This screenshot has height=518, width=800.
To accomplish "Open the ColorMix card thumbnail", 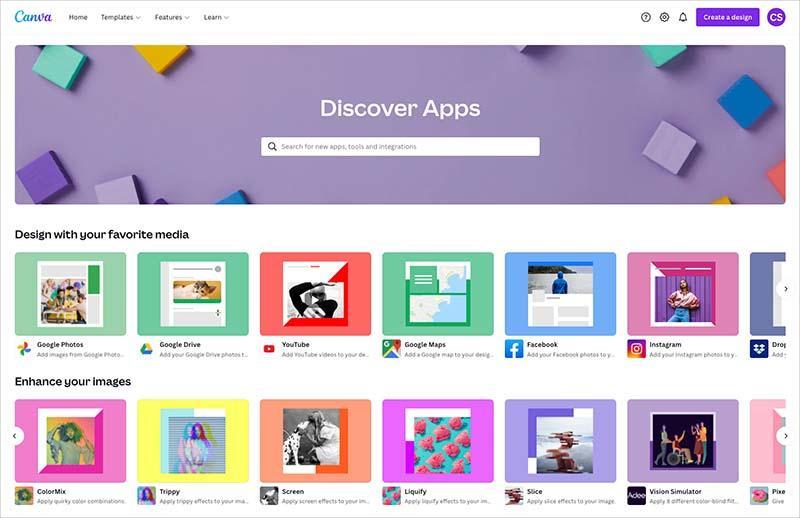I will tap(70, 441).
